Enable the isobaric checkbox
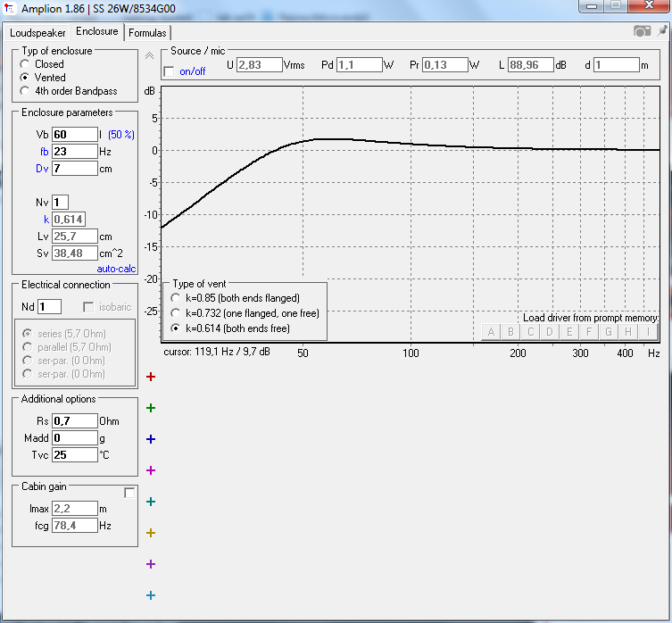This screenshot has height=623, width=672. pyautogui.click(x=88, y=307)
